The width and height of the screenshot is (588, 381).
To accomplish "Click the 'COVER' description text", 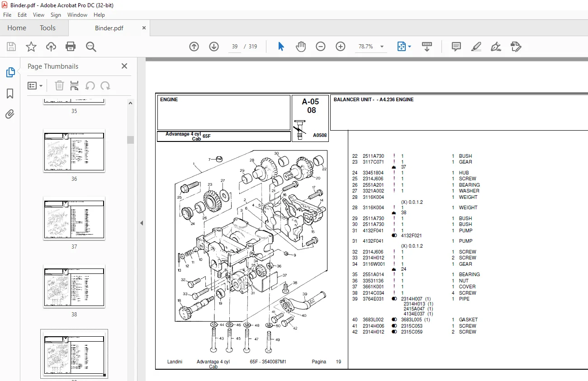I will click(x=467, y=287).
